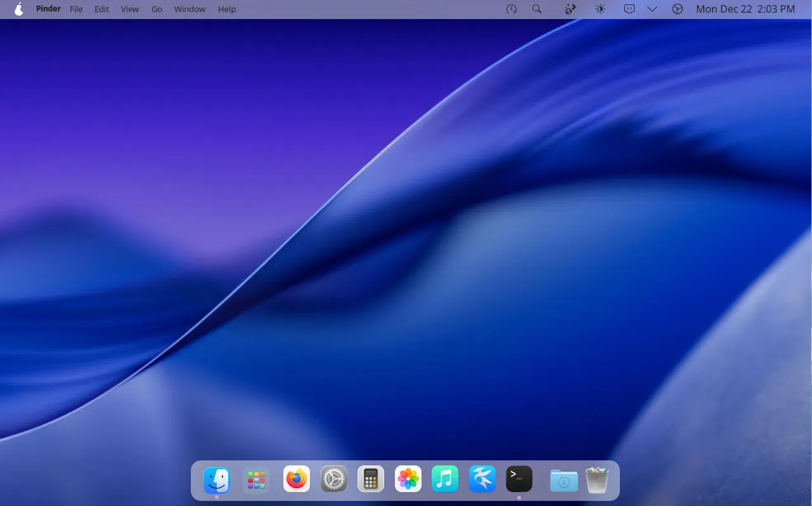
Task: Open the Photos app
Action: pyautogui.click(x=408, y=479)
